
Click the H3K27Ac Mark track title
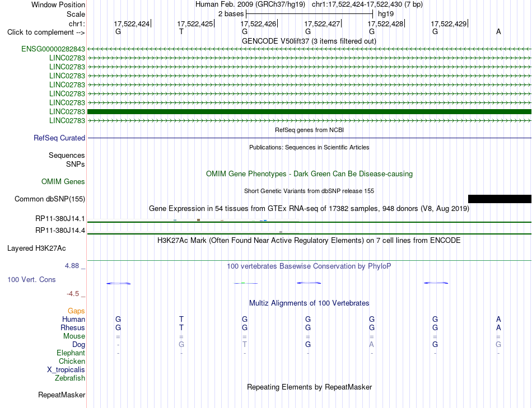pos(309,241)
